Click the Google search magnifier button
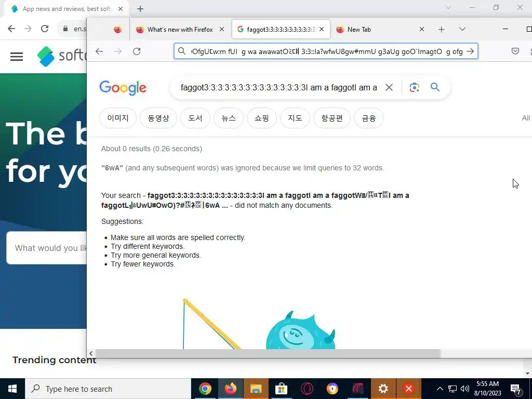 click(x=435, y=87)
